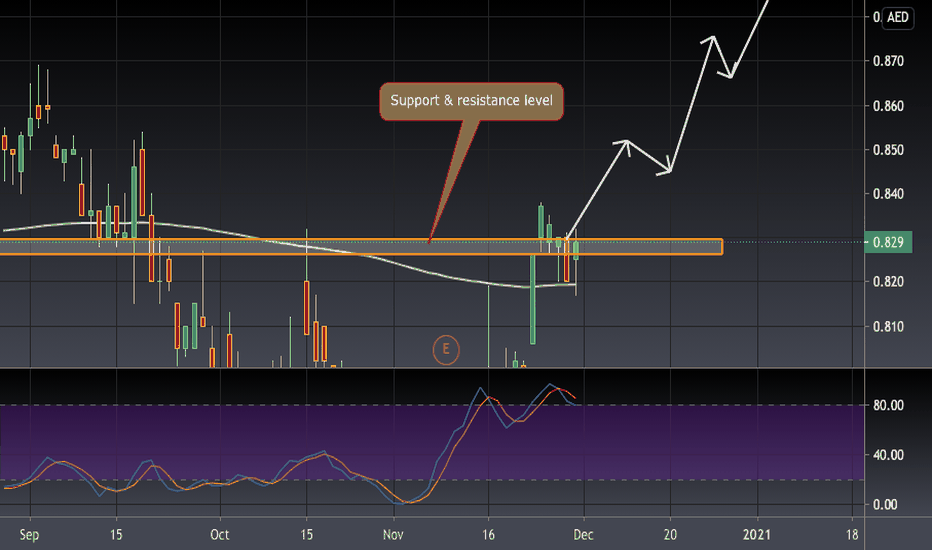Click the Oct date label
The image size is (932, 550).
click(220, 535)
